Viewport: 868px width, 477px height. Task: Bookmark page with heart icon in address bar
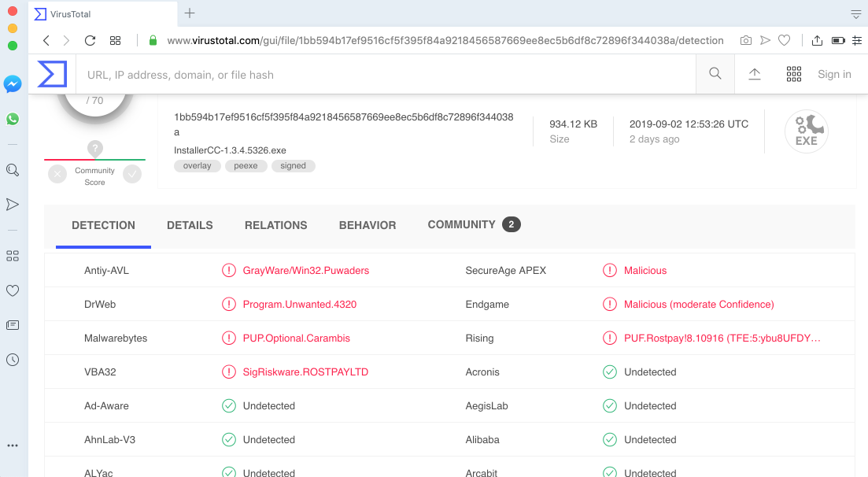point(785,40)
